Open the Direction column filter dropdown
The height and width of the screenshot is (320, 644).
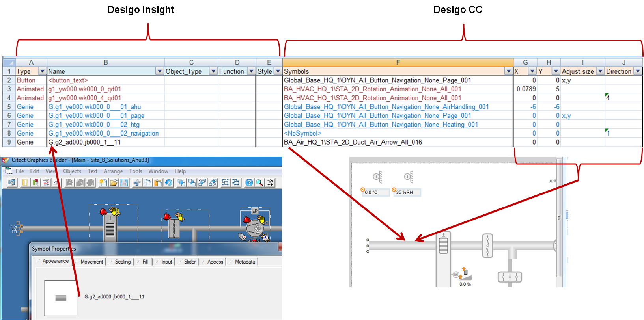pos(638,71)
